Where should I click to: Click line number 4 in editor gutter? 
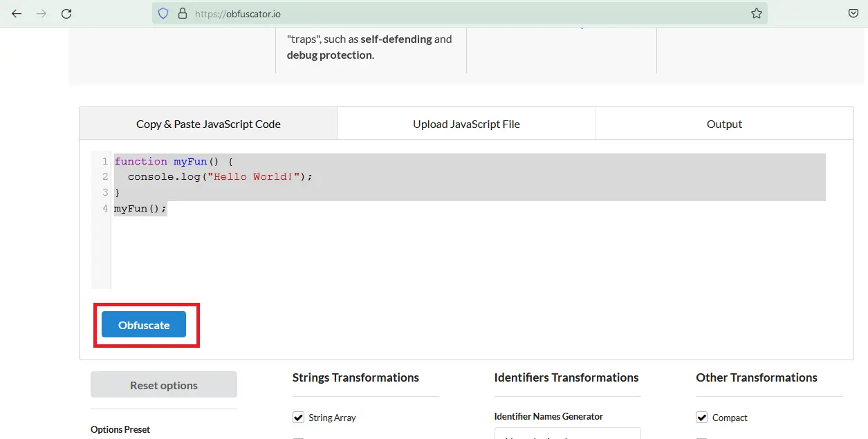(x=105, y=208)
